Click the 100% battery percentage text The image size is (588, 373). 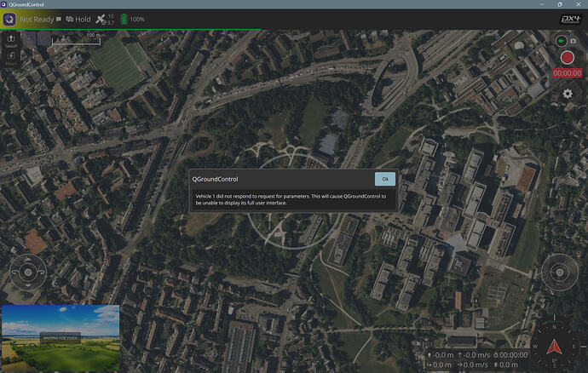pos(137,19)
